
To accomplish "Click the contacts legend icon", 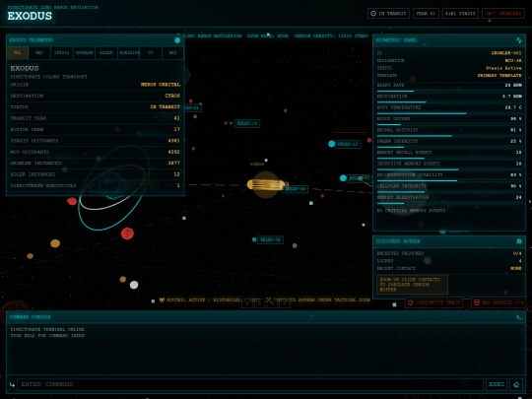I will [268, 299].
